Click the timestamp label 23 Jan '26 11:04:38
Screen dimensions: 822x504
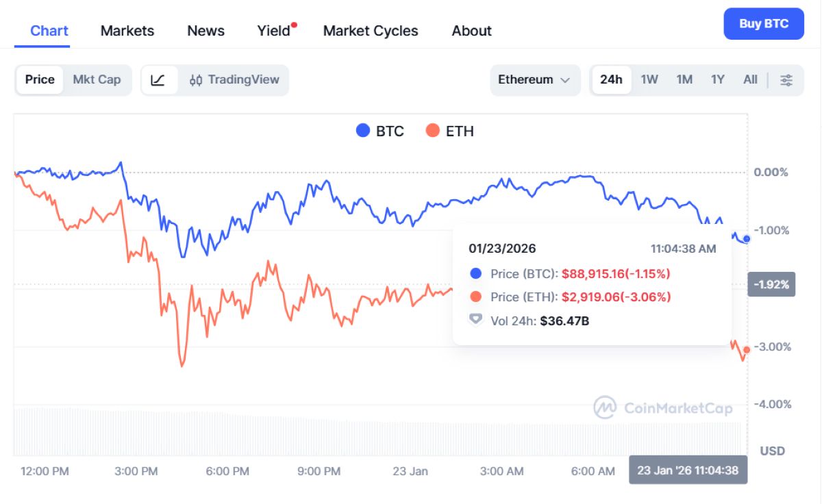tap(688, 470)
